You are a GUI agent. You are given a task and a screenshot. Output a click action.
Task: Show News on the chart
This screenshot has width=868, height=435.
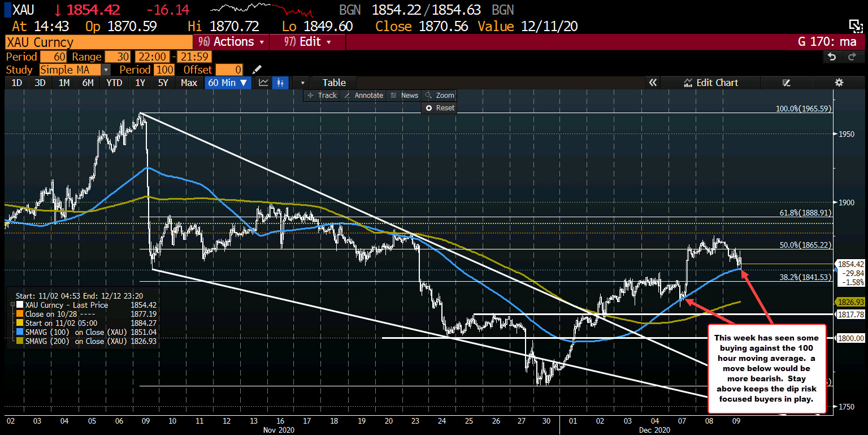pos(405,95)
